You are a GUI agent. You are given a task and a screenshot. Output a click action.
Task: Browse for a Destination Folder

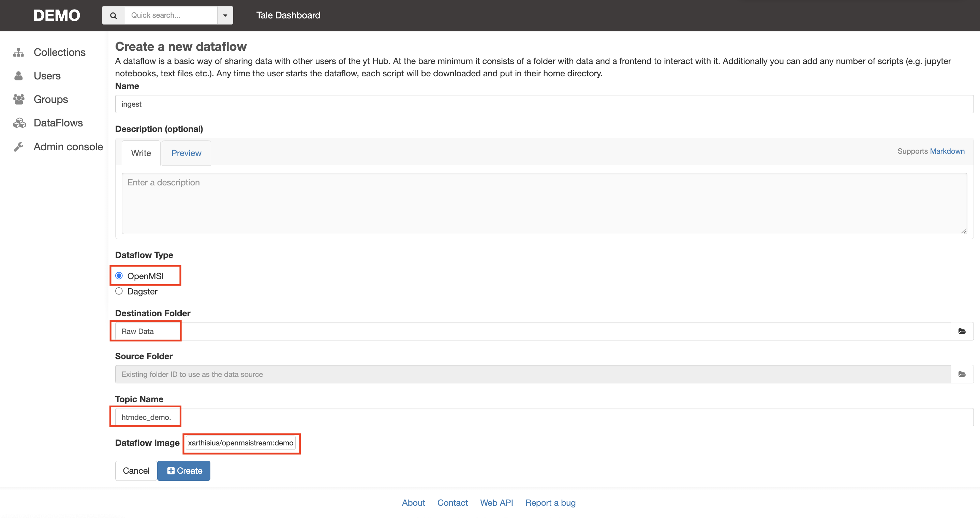pyautogui.click(x=962, y=331)
